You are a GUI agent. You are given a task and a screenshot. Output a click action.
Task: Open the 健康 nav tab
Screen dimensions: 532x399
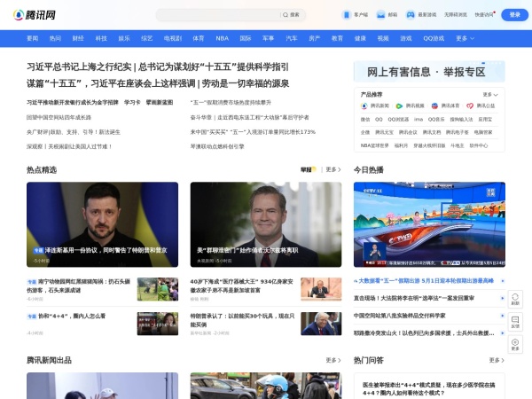click(360, 38)
